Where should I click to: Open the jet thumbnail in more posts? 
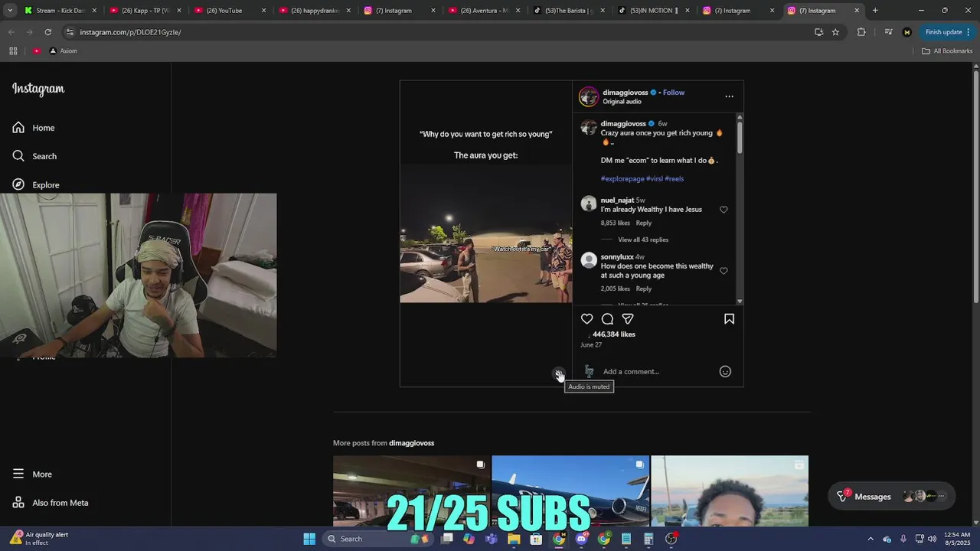pos(570,491)
